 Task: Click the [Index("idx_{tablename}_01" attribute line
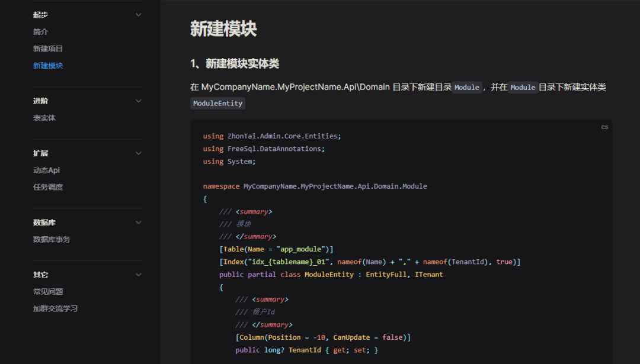[370, 262]
